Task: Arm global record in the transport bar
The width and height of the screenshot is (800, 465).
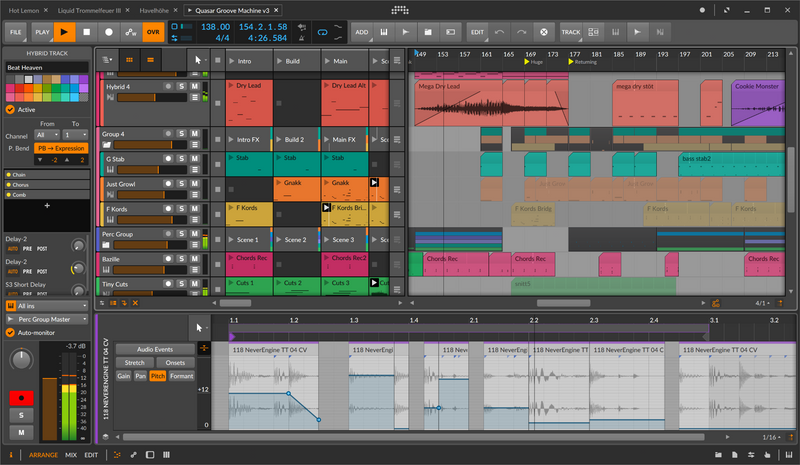Action: point(109,32)
